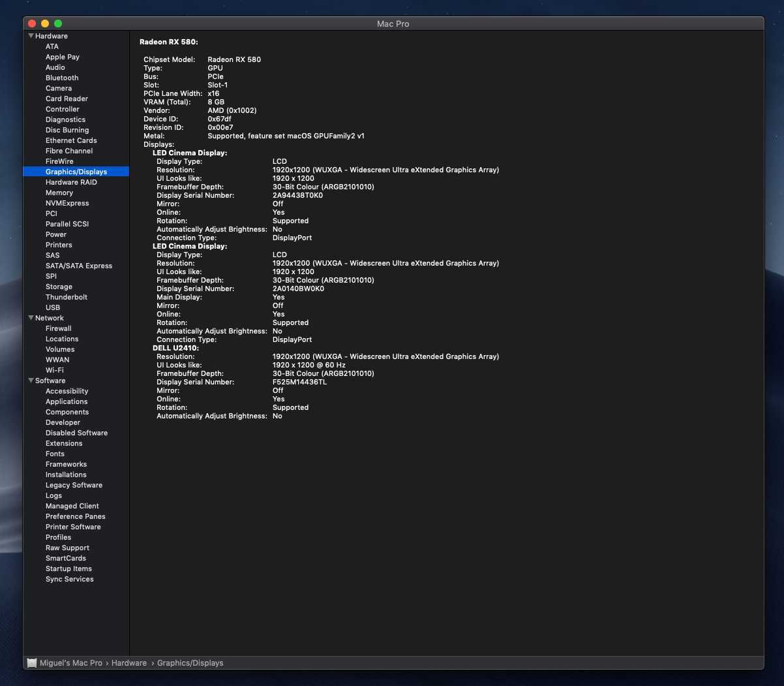Open Storage information
This screenshot has width=784, height=686.
pyautogui.click(x=59, y=287)
